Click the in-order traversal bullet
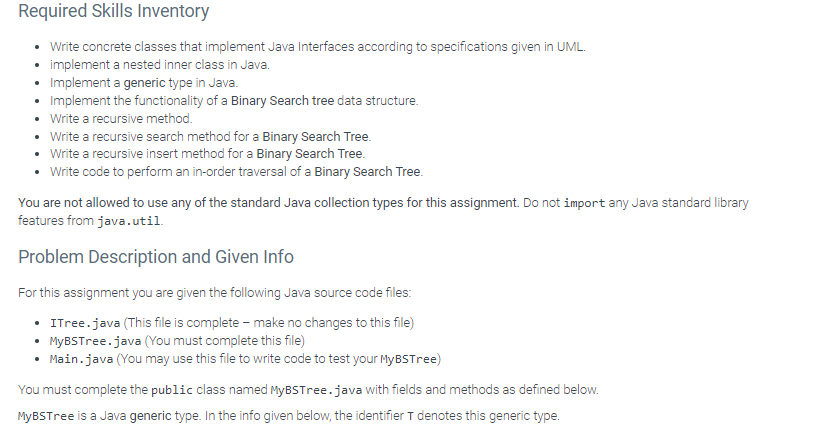This screenshot has height=435, width=823. pos(236,172)
